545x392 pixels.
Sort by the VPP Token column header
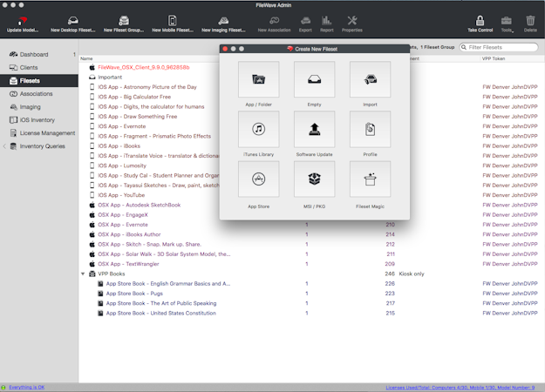(494, 58)
